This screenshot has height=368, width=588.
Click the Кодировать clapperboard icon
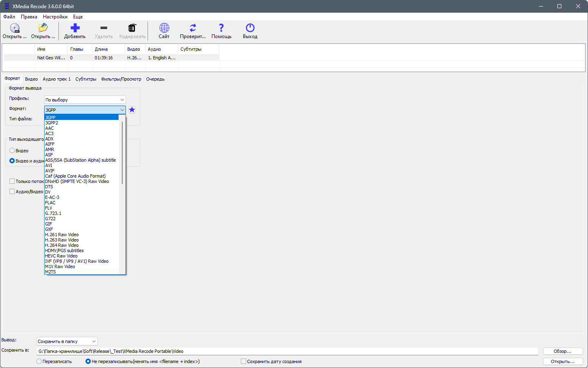click(132, 28)
